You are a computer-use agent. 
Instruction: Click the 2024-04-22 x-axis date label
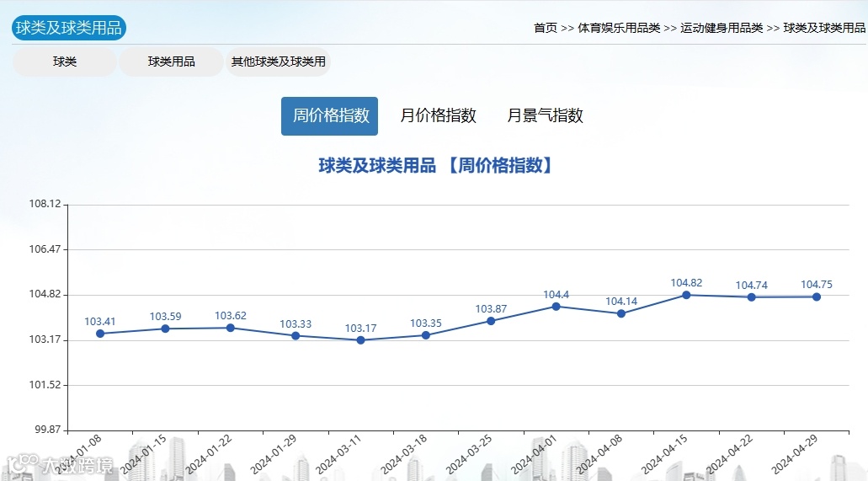pyautogui.click(x=729, y=454)
